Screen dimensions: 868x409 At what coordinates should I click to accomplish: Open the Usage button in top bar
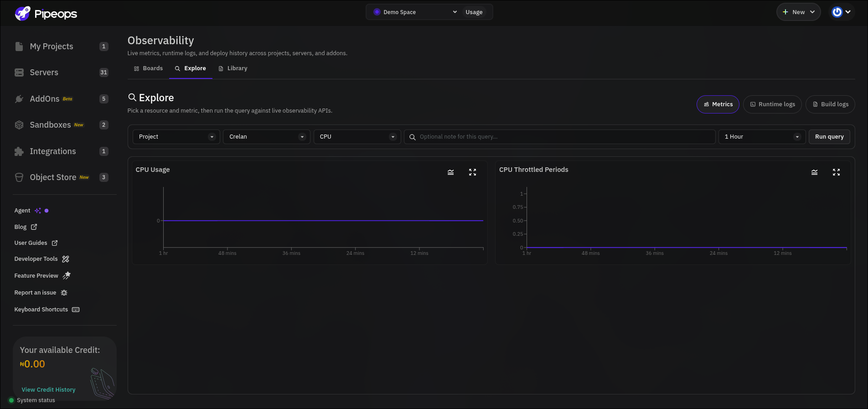(474, 12)
